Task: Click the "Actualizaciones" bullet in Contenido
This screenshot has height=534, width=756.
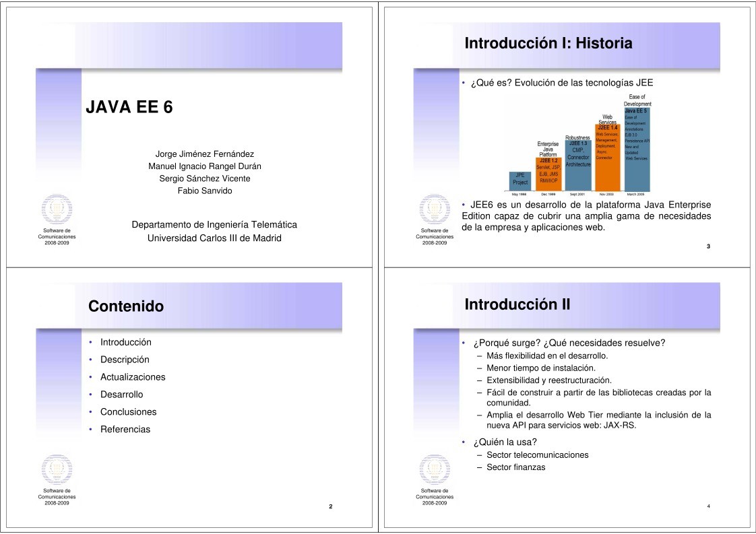Action: click(x=133, y=377)
